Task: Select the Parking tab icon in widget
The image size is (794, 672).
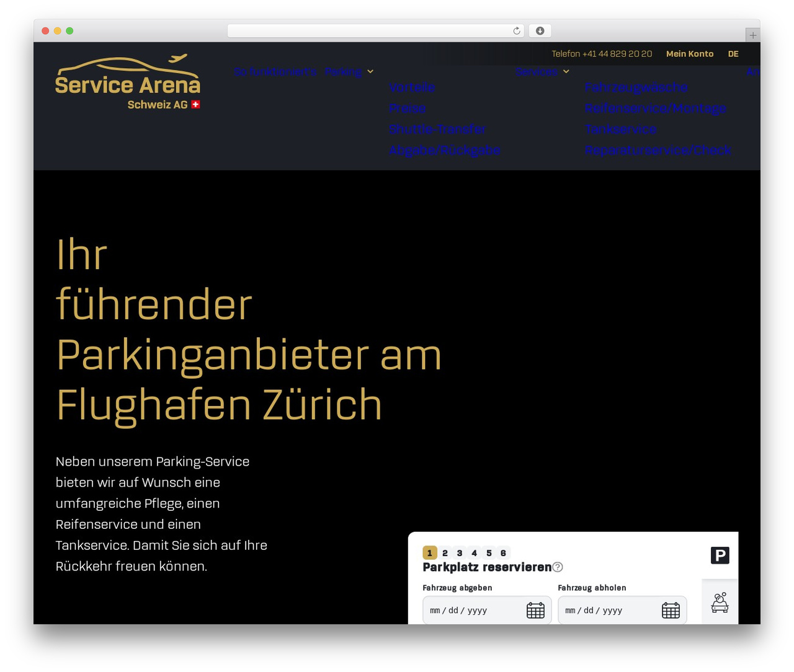Action: tap(720, 555)
